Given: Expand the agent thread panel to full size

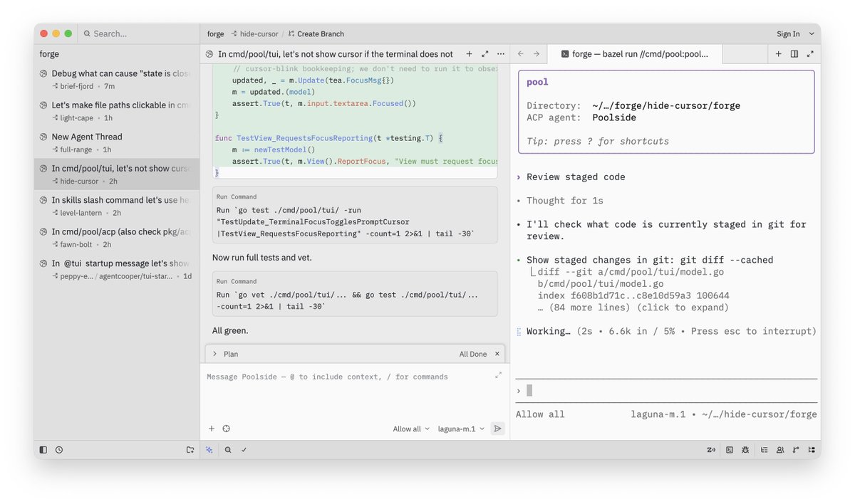Looking at the screenshot, I should click(x=485, y=54).
